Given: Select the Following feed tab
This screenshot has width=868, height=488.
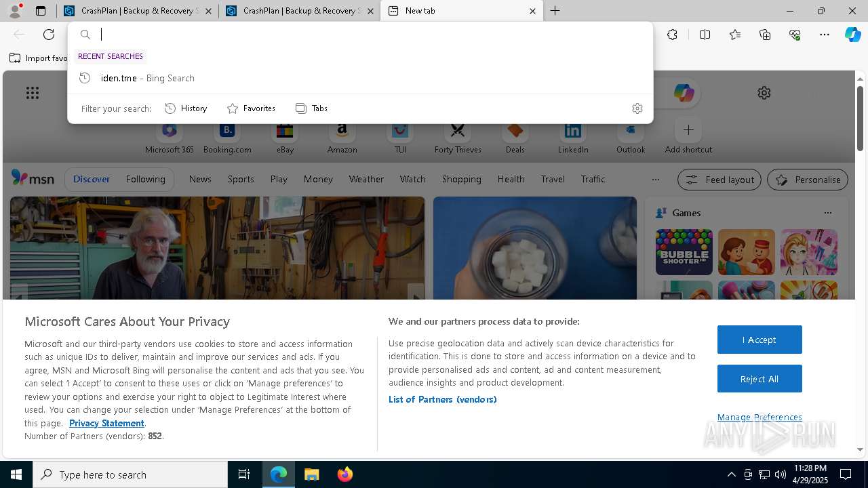Looking at the screenshot, I should (x=145, y=179).
